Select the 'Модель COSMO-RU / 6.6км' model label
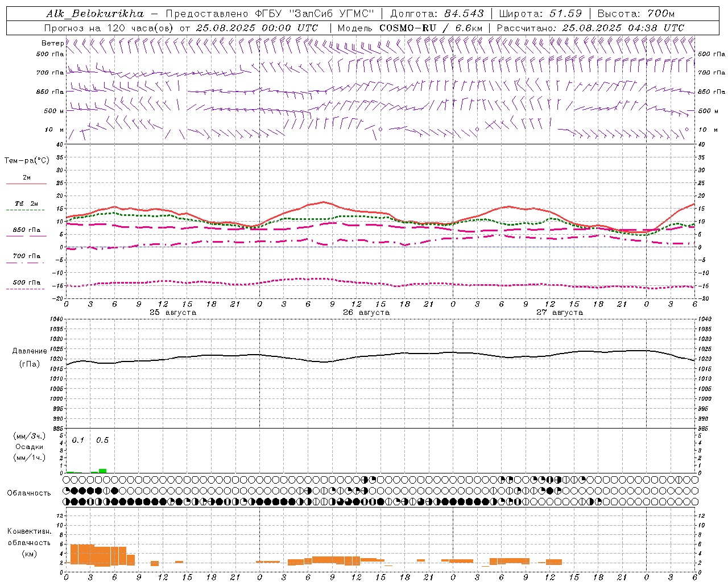Screen dimensions: 728x582 click(x=410, y=28)
